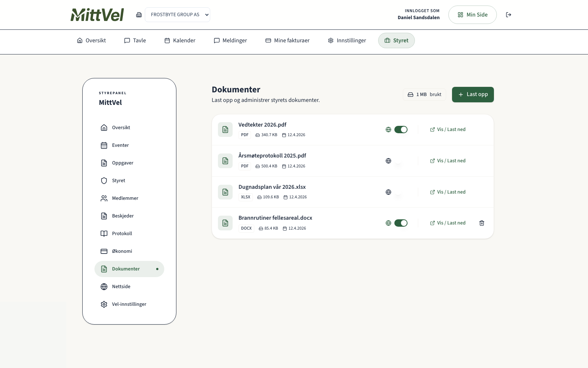Click the building icon beside the company selector
The width and height of the screenshot is (588, 368).
coord(139,15)
